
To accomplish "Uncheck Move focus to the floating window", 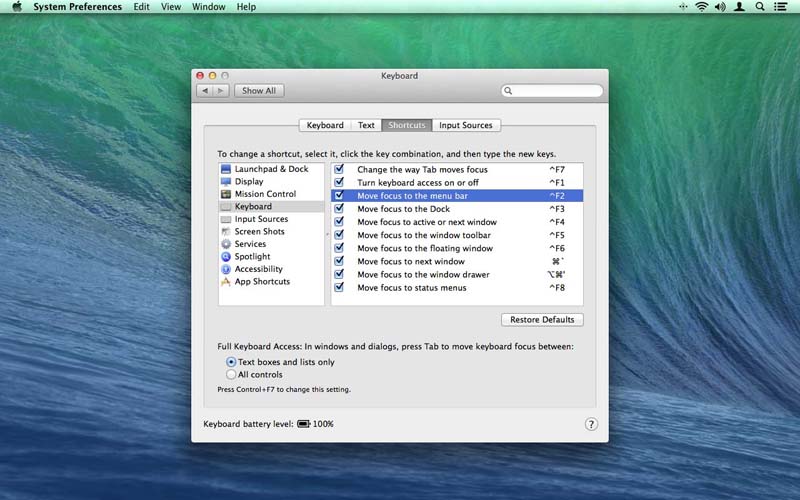I will (x=339, y=248).
